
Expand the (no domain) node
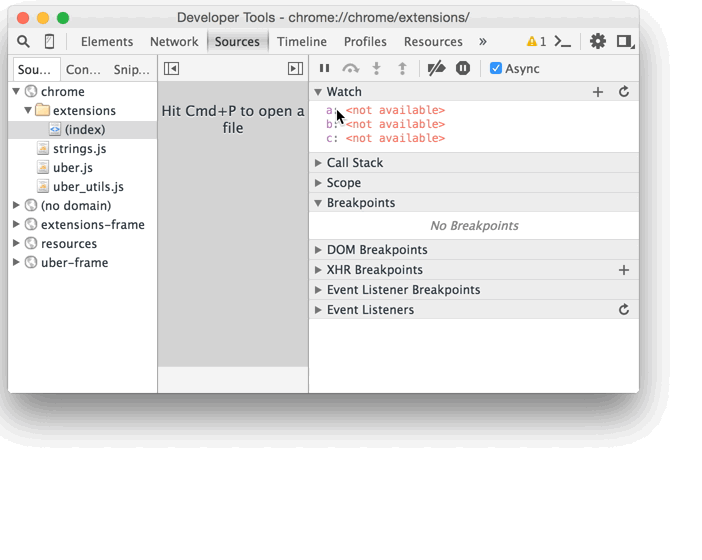tap(16, 205)
